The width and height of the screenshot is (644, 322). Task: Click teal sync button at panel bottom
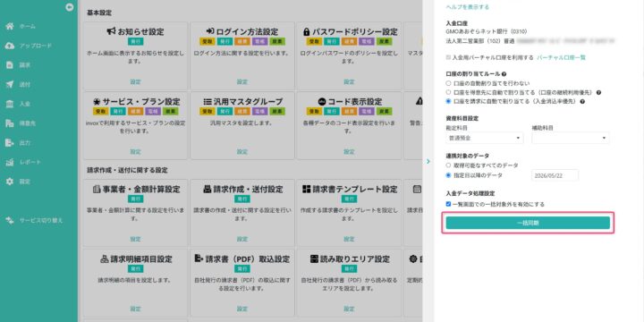click(528, 223)
